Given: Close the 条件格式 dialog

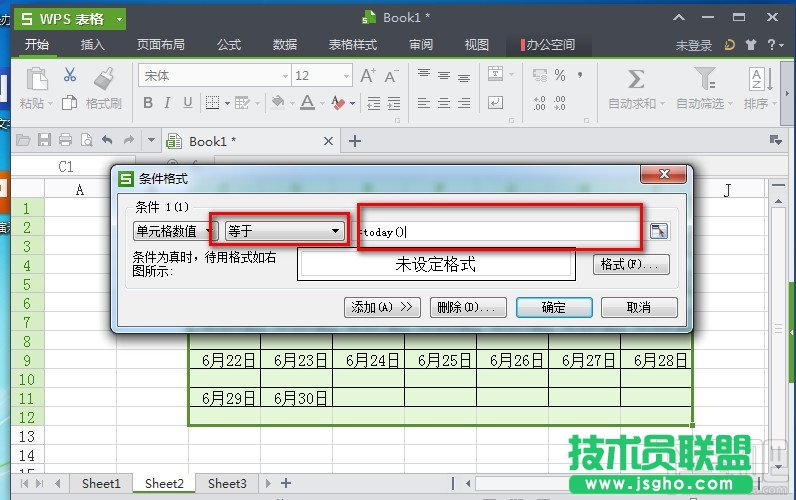Looking at the screenshot, I should (664, 174).
